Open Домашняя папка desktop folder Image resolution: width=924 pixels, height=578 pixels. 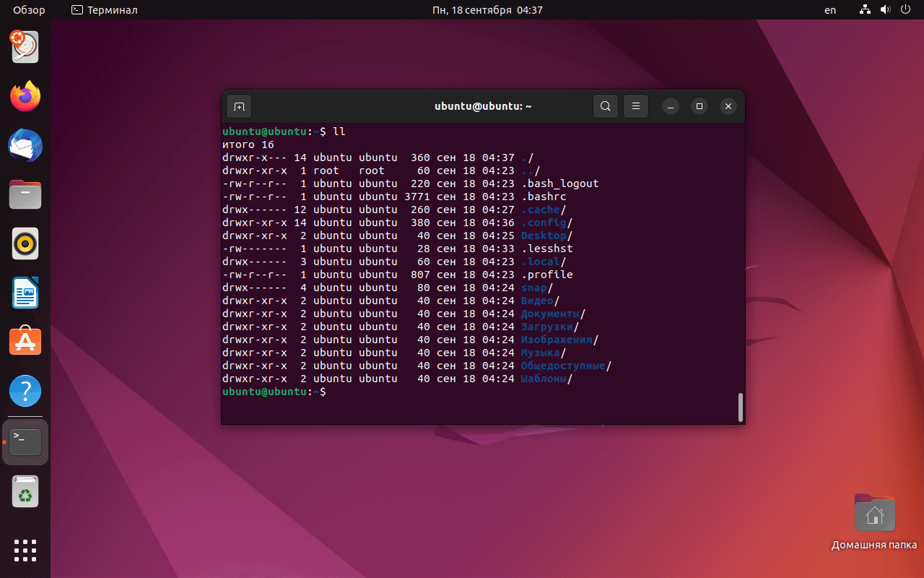pyautogui.click(x=874, y=514)
